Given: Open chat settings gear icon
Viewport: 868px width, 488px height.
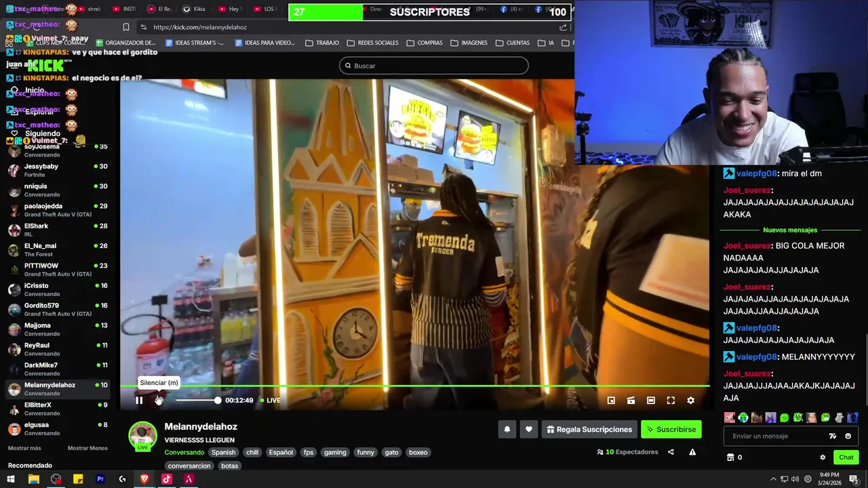Looking at the screenshot, I should pos(823,457).
